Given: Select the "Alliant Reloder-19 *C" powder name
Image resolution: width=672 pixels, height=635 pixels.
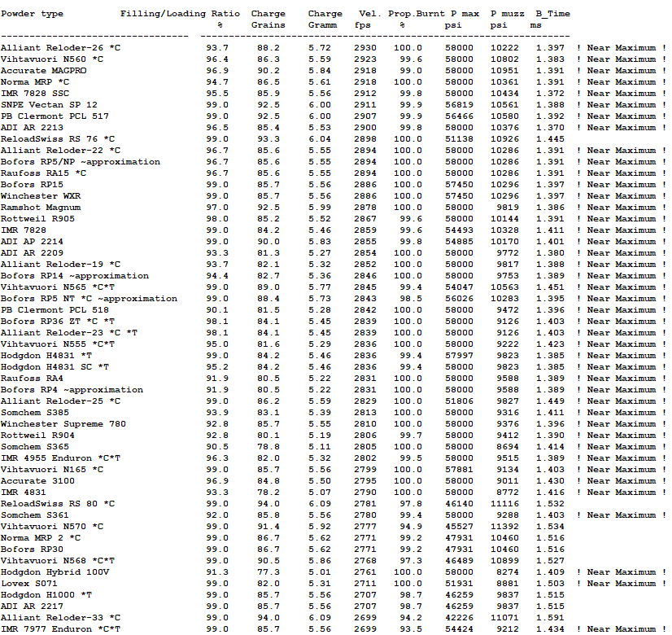Looking at the screenshot, I should [x=60, y=264].
